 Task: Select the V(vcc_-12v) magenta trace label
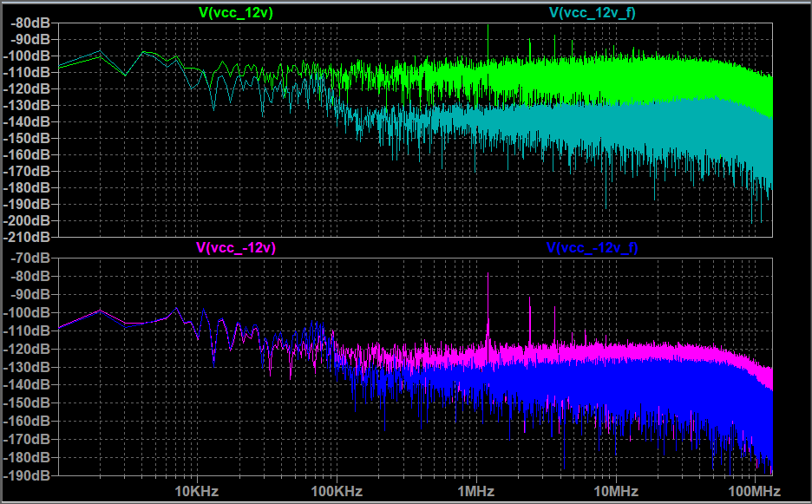coord(236,248)
